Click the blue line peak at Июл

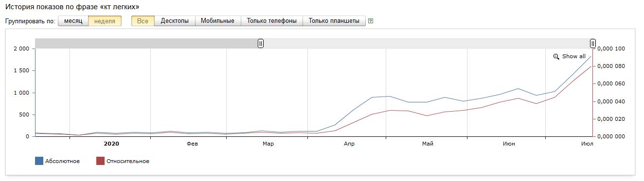[591, 56]
